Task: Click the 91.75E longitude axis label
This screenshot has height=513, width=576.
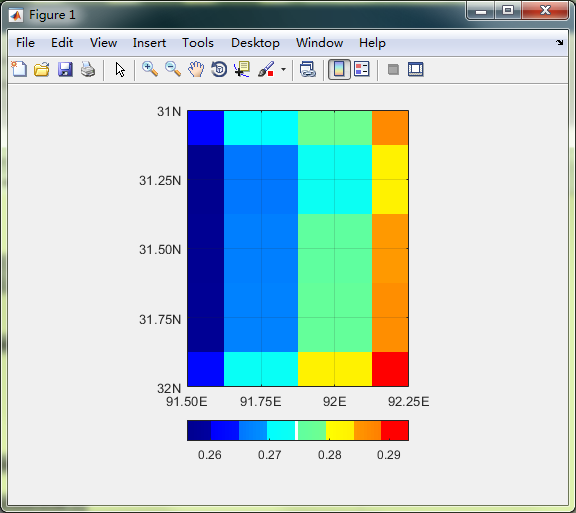Action: [x=261, y=402]
